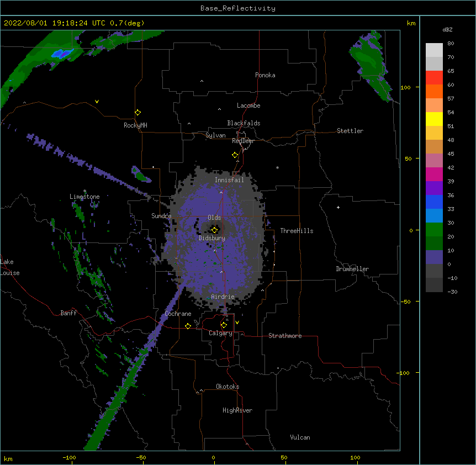Pick the blue 33-36 dBZ legend swatch
Image resolution: width=476 pixels, height=465 pixels.
point(434,202)
